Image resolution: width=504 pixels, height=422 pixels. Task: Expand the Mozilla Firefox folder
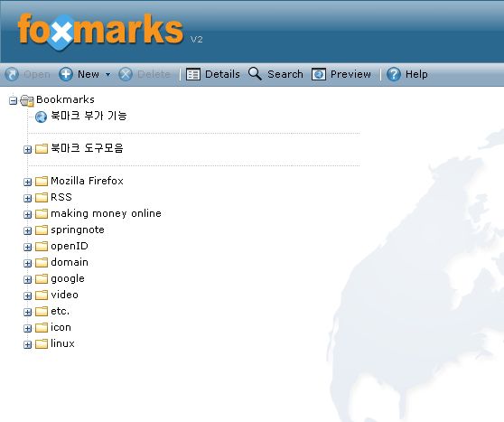28,182
